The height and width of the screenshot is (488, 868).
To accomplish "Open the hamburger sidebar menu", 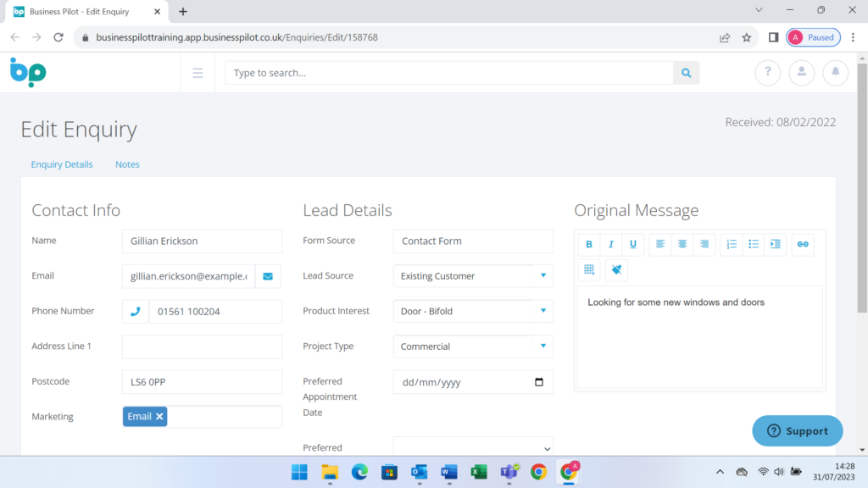I will pyautogui.click(x=198, y=73).
